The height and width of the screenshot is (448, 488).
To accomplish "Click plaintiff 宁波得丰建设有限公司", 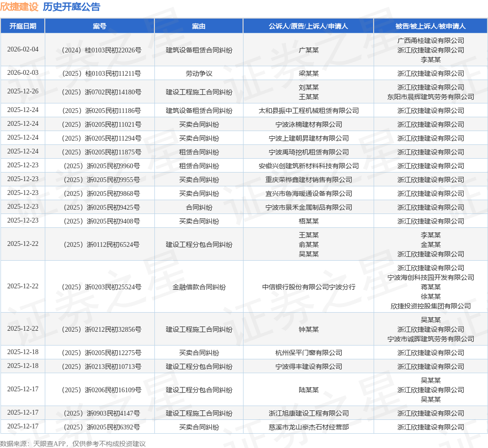I will (308, 367).
